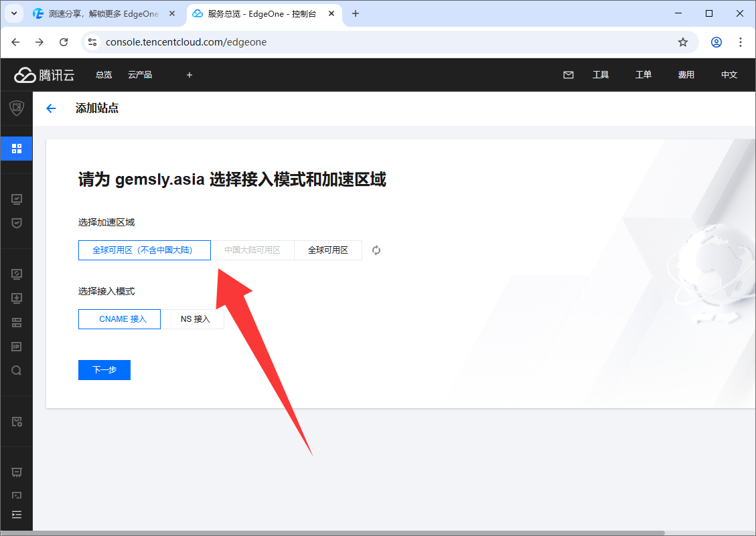Image resolution: width=756 pixels, height=536 pixels.
Task: Go back using the blue arrow
Action: coord(51,108)
